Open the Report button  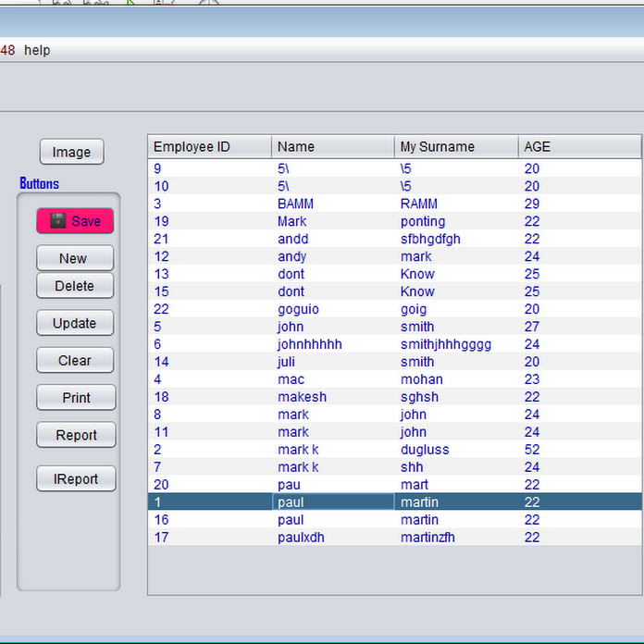[x=76, y=435]
